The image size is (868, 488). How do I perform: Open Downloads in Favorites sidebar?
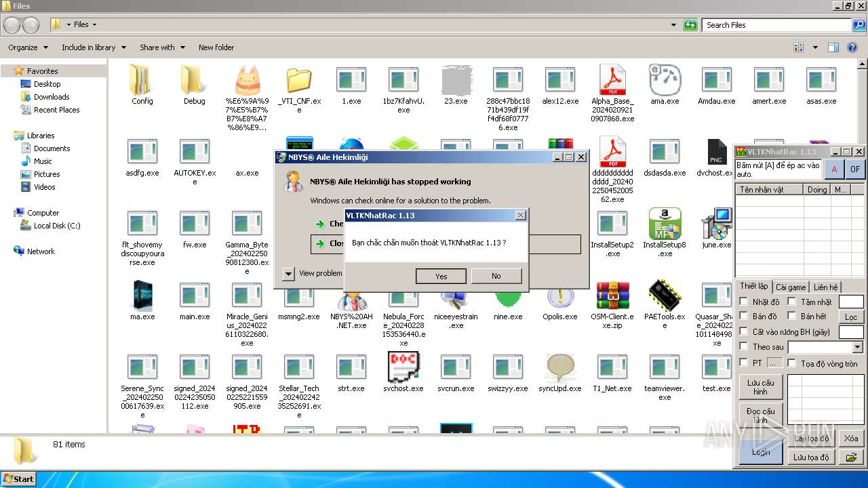tap(52, 97)
